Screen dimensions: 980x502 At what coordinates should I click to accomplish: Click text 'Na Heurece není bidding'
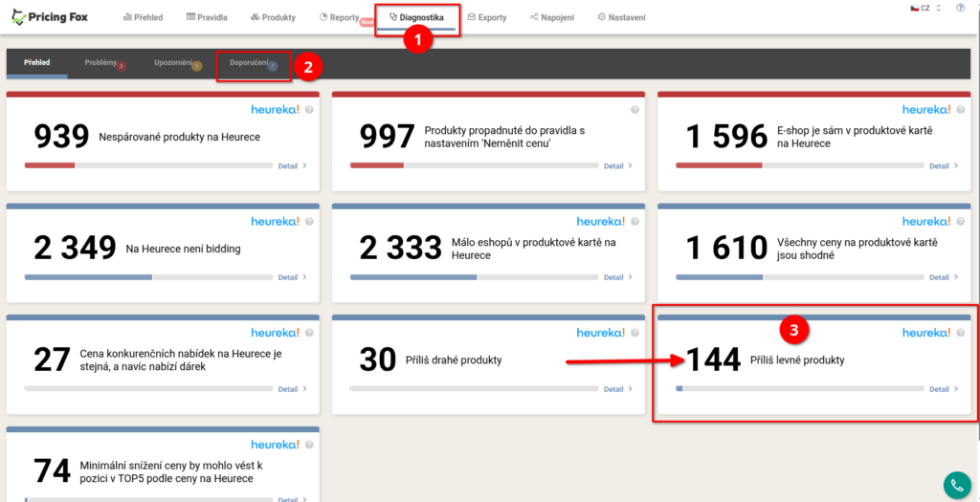point(183,249)
